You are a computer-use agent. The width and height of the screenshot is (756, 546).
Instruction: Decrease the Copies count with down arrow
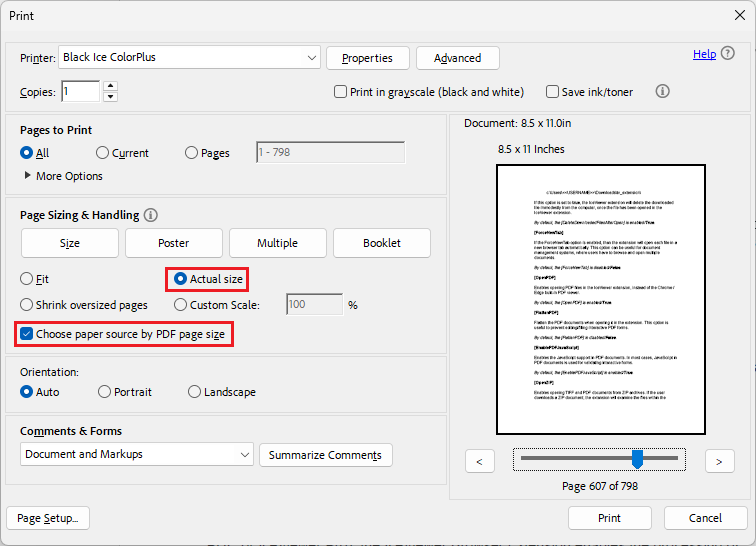click(110, 97)
